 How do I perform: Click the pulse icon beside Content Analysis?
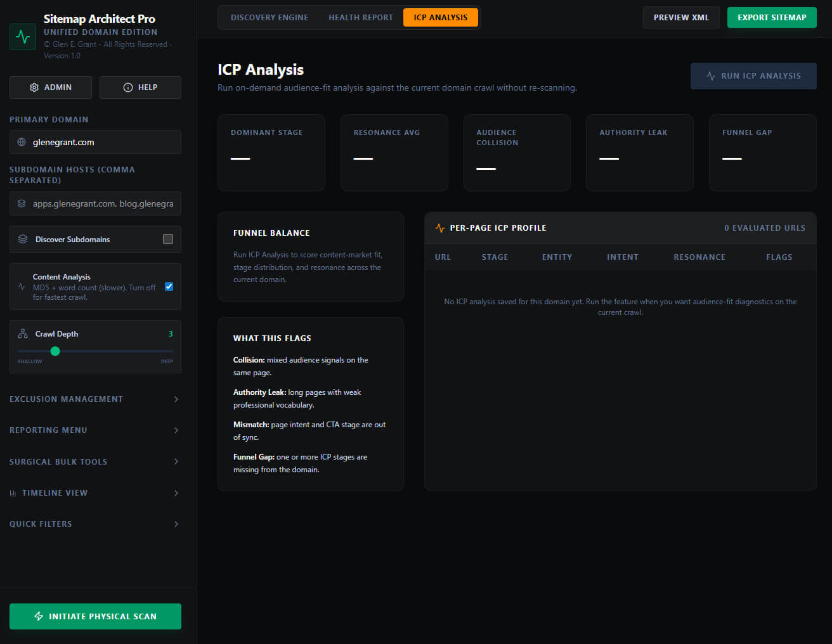point(22,287)
